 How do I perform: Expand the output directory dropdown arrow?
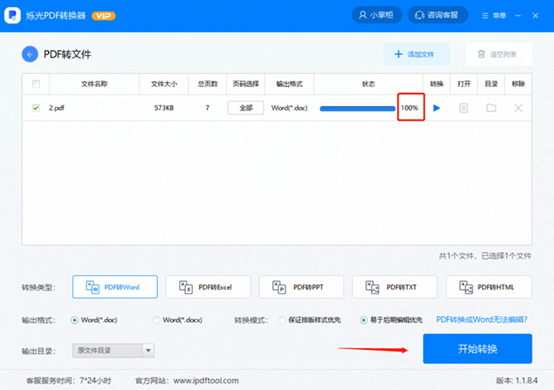(x=148, y=350)
